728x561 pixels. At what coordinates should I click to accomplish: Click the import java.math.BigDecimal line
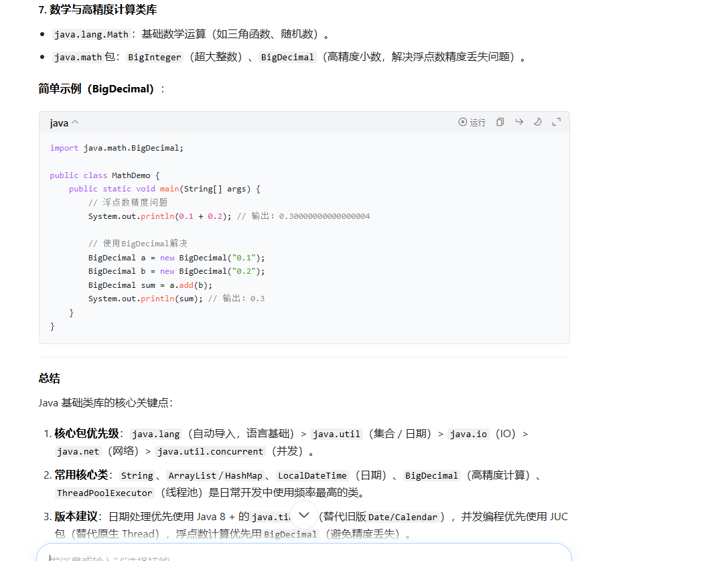tap(117, 148)
